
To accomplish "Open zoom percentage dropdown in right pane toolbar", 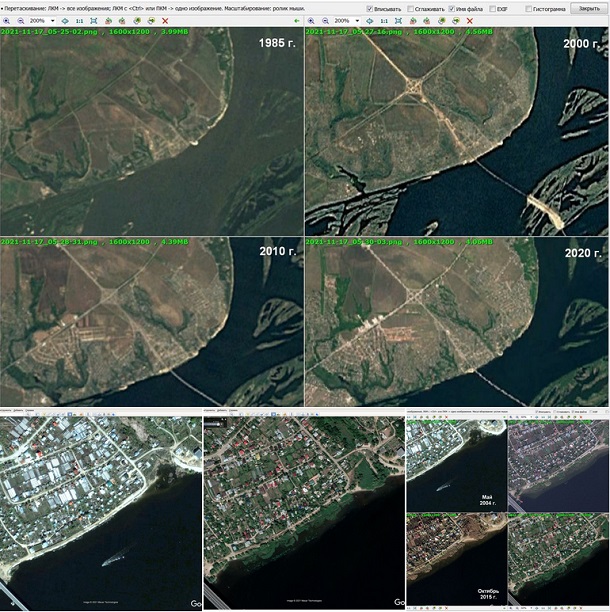I will tap(357, 21).
